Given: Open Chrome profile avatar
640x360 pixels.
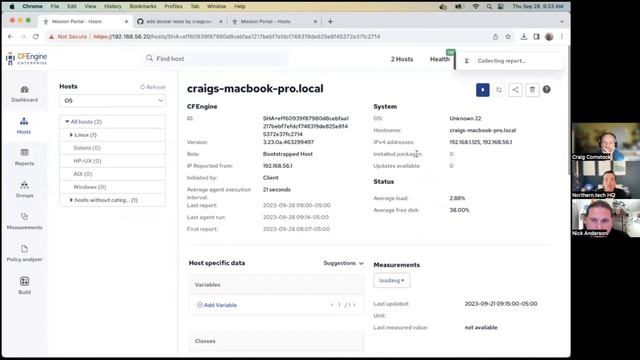Looking at the screenshot, I should 549,37.
